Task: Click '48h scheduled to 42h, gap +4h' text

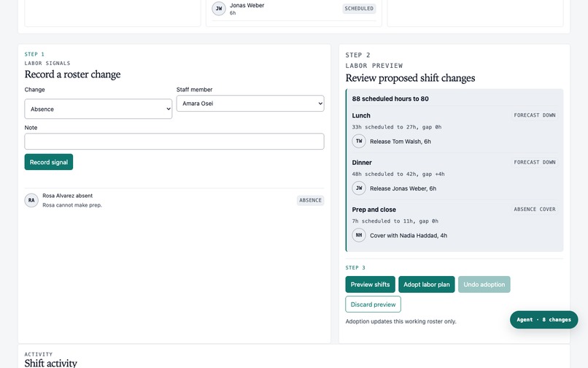Action: coord(398,174)
